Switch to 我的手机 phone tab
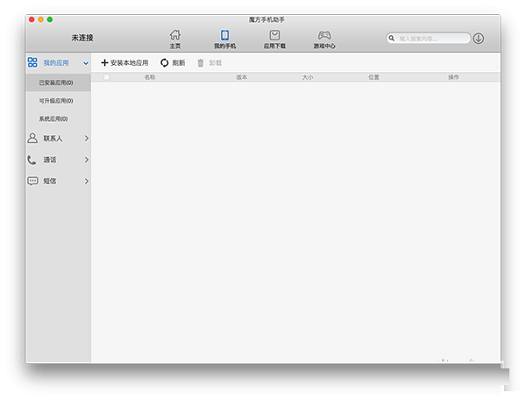Viewport: 526px width, 400px height. pyautogui.click(x=225, y=39)
